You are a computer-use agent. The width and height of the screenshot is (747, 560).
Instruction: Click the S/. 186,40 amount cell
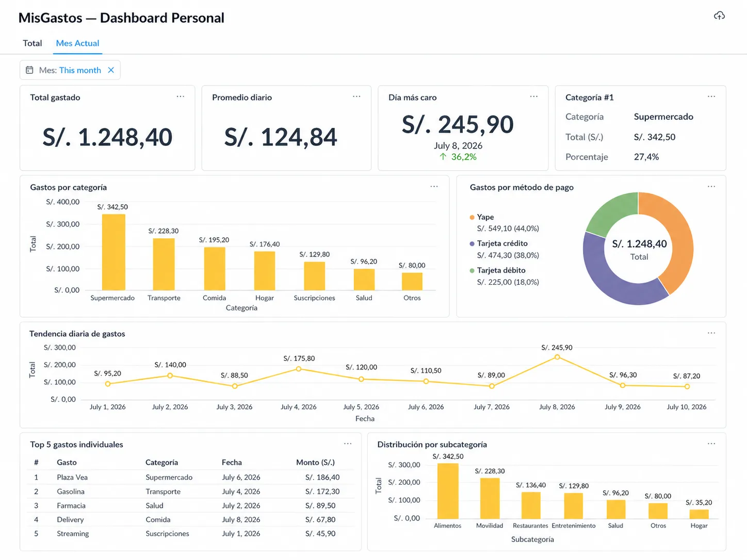pos(322,477)
